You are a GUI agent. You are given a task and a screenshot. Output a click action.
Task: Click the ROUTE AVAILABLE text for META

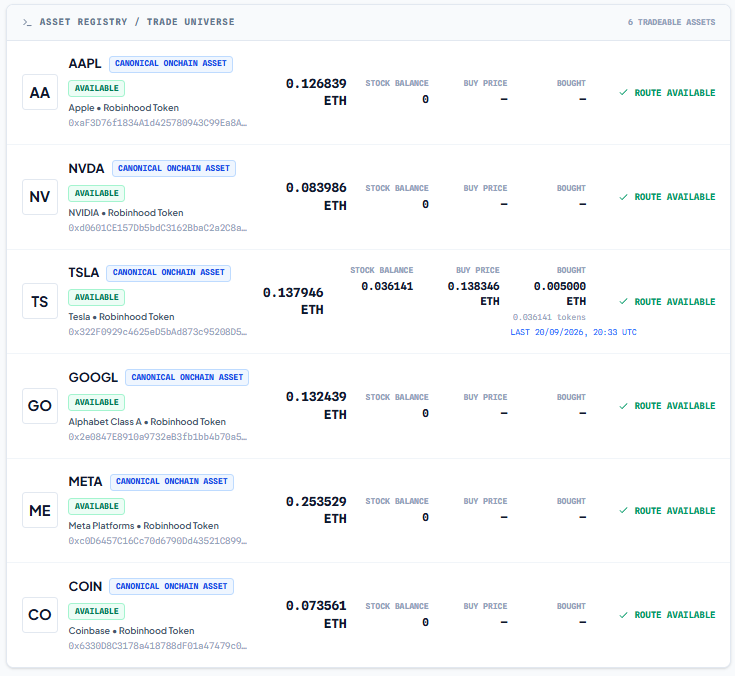[x=675, y=511]
